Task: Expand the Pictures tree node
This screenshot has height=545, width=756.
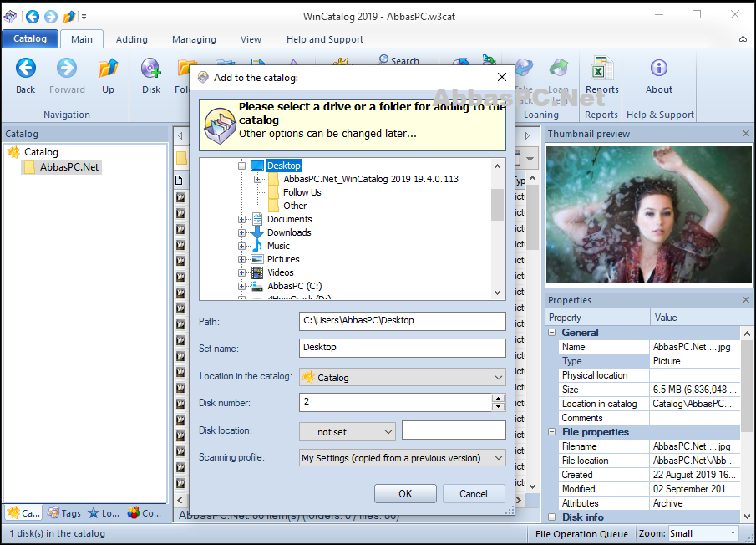Action: 241,259
